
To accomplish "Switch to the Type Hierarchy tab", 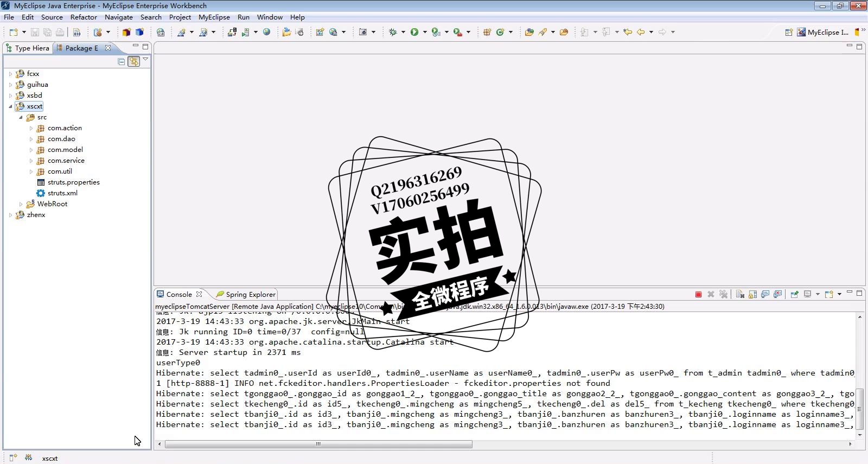I will 28,48.
